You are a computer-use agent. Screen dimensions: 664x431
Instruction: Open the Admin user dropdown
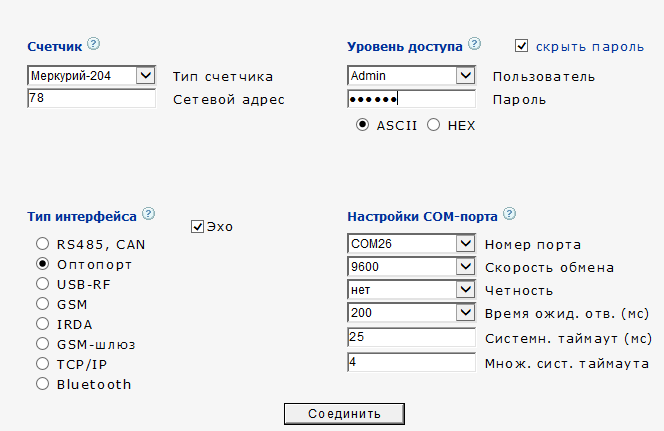411,76
